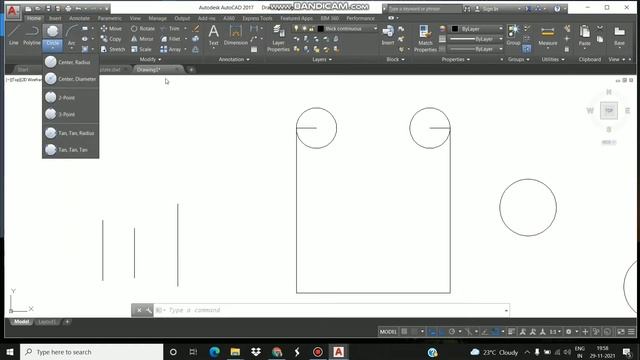This screenshot has height=360, width=640.
Task: Click the MODEL status bar button
Action: tap(388, 332)
